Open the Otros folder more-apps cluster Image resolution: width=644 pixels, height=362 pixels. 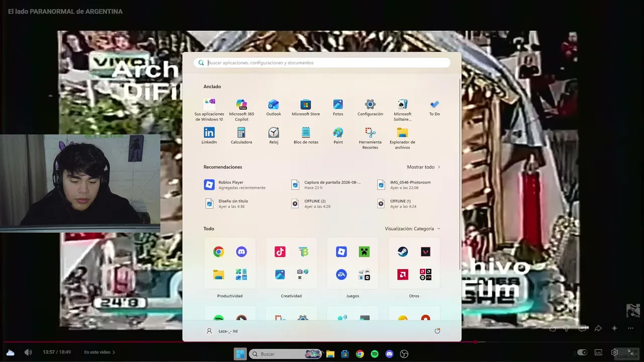click(x=426, y=275)
